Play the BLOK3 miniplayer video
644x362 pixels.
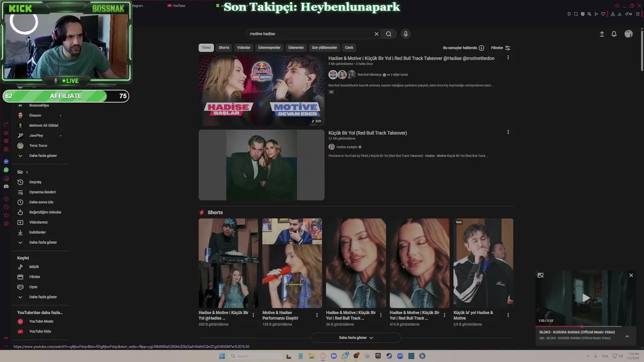[x=586, y=298]
